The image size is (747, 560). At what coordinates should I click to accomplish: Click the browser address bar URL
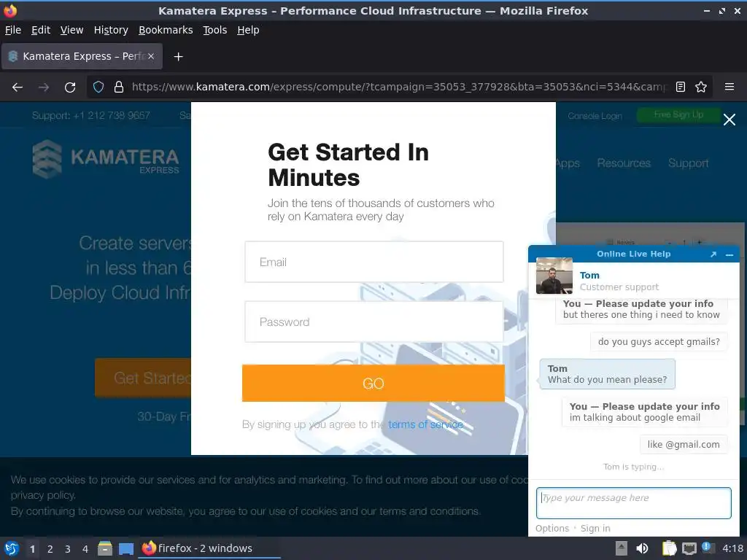tap(399, 87)
